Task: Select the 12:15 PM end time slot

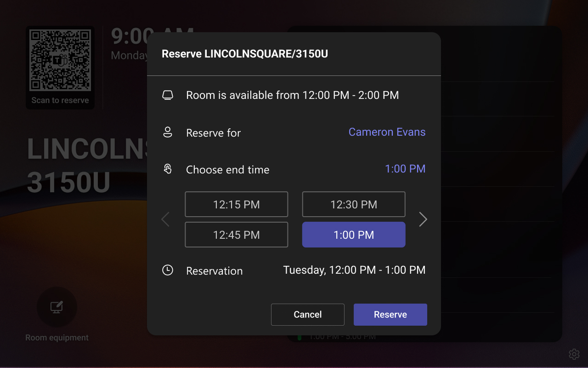Action: 236,204
